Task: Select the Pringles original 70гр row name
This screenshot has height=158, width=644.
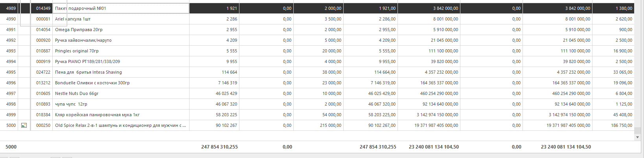Action: [x=77, y=51]
